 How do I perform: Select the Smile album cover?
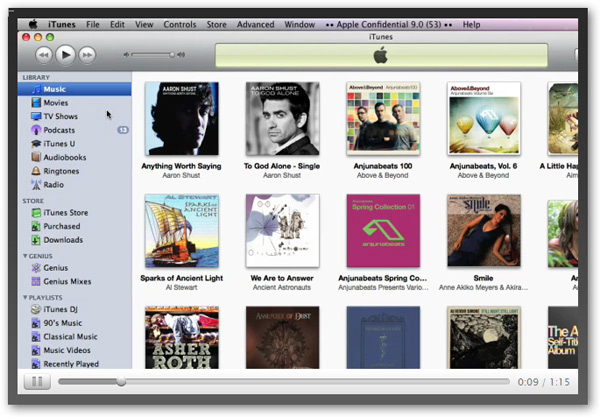484,231
